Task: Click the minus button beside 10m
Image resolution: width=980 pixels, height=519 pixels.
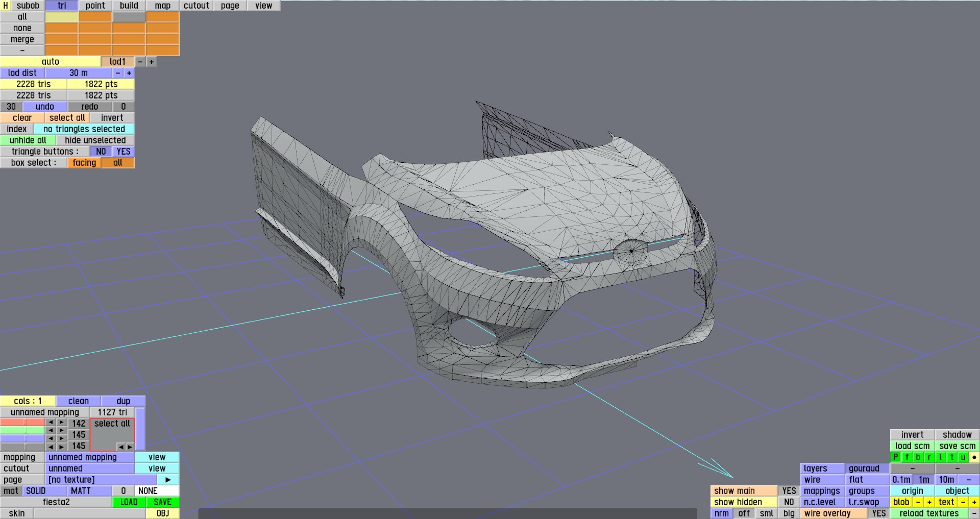Action: click(x=968, y=480)
